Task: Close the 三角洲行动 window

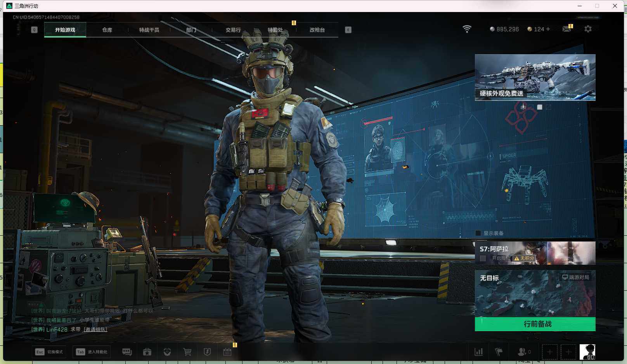Action: pyautogui.click(x=615, y=6)
